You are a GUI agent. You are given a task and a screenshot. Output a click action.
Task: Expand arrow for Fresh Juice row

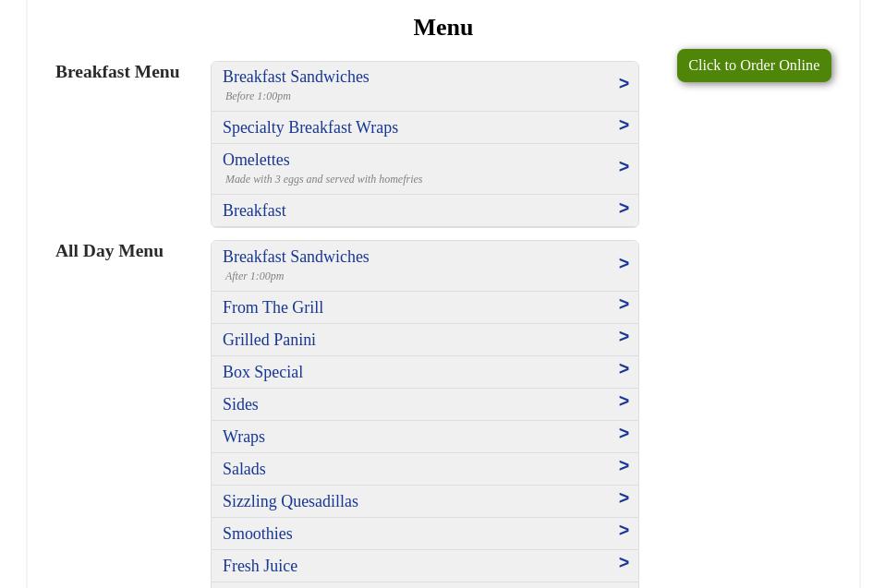[x=624, y=563]
